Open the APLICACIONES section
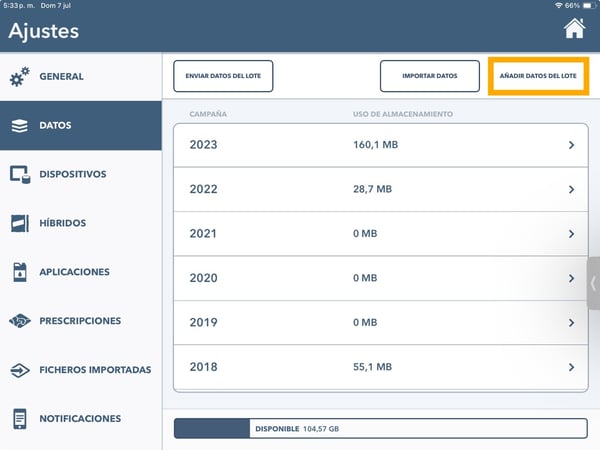 click(81, 272)
